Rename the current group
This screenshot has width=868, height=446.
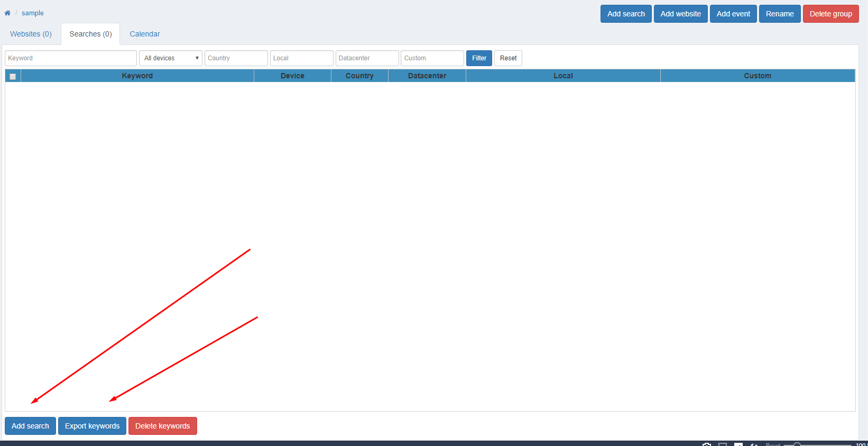point(780,14)
